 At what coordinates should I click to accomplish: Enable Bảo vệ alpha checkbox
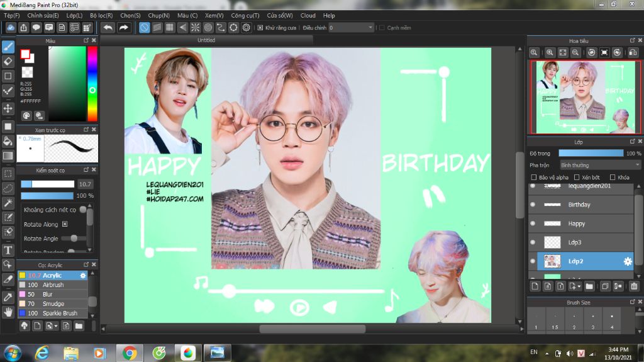point(533,178)
